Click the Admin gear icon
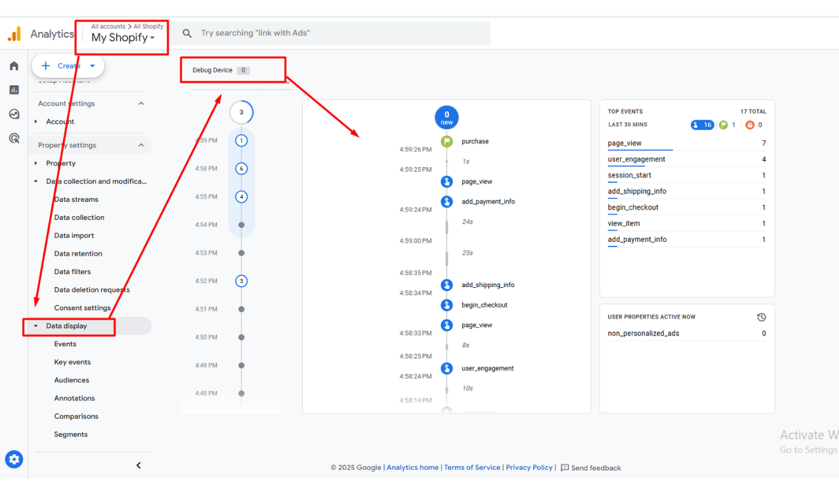The width and height of the screenshot is (839, 504). tap(14, 459)
